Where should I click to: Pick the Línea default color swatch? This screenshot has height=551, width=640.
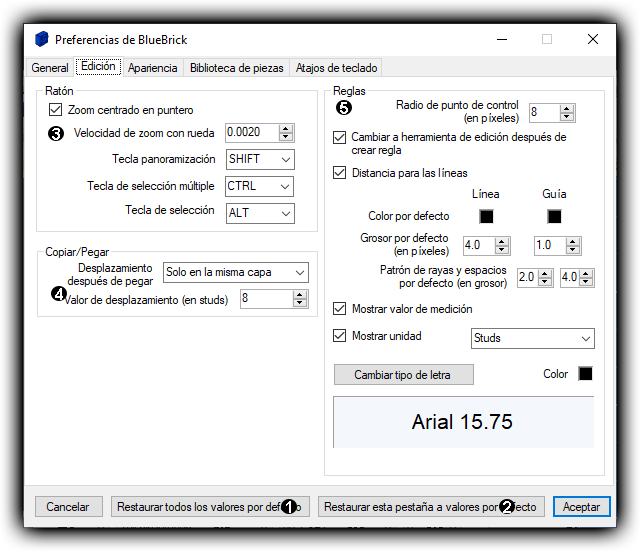(486, 216)
